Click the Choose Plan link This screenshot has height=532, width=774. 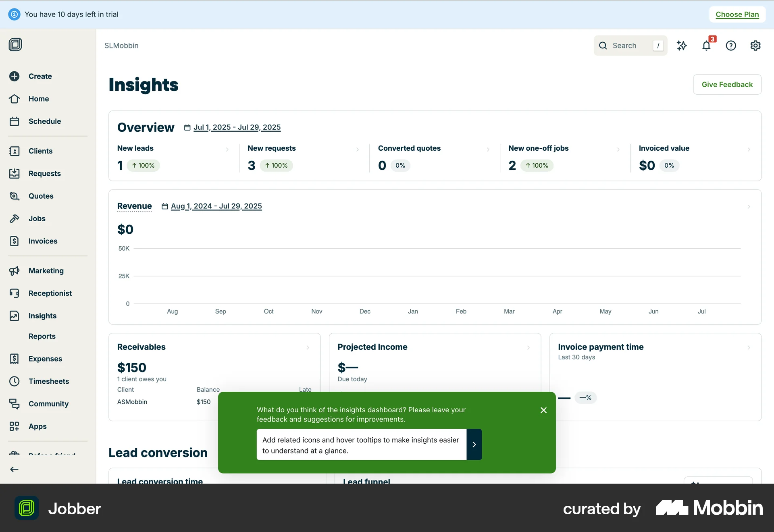pos(737,14)
